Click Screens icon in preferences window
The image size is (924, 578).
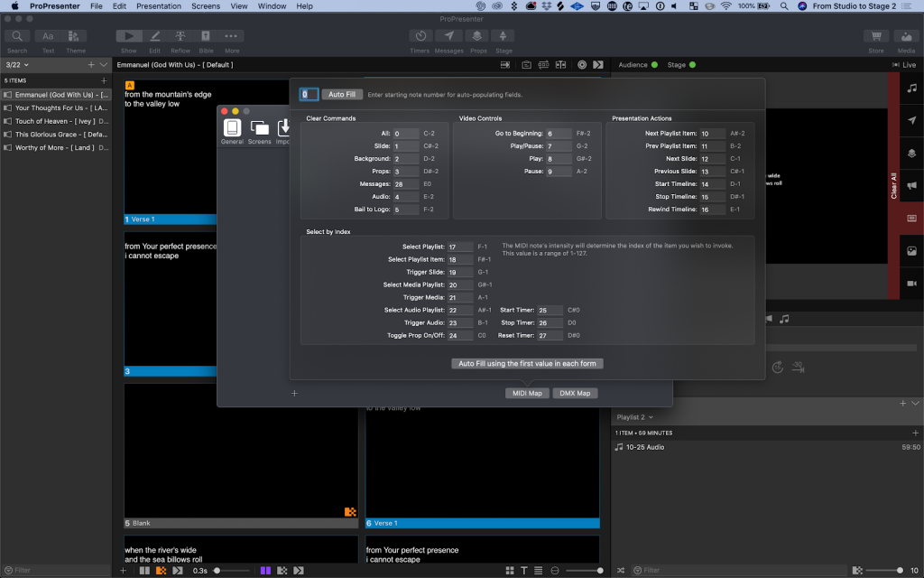(259, 132)
